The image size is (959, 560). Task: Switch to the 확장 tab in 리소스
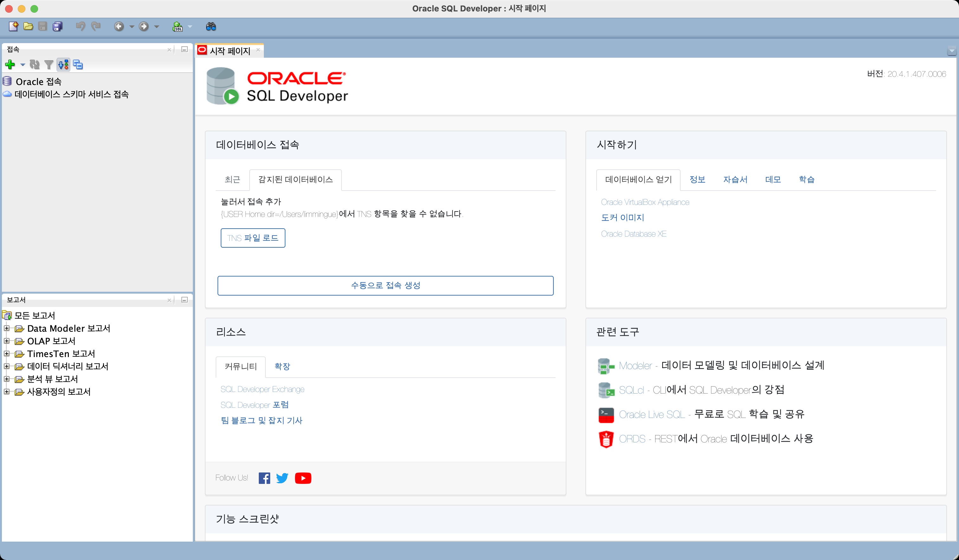(282, 366)
